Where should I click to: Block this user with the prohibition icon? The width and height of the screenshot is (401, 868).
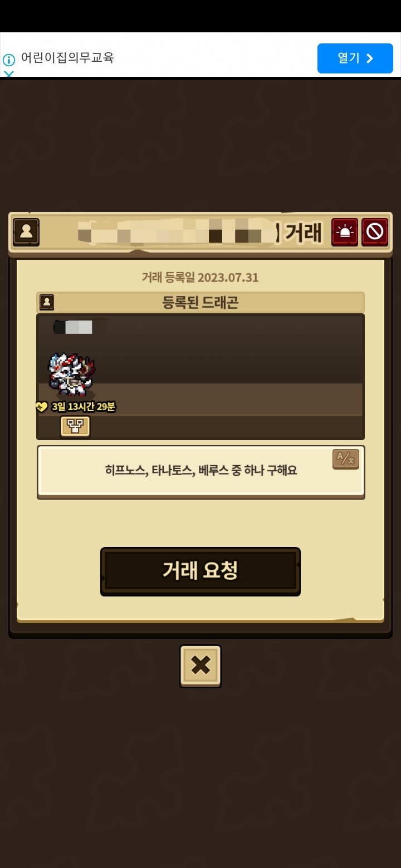375,232
